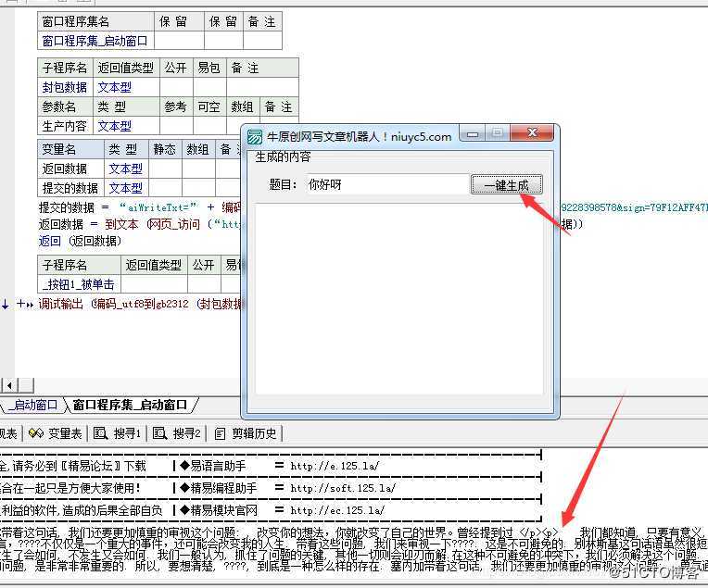Click the ◆精易编程助手 text in output

[218, 488]
